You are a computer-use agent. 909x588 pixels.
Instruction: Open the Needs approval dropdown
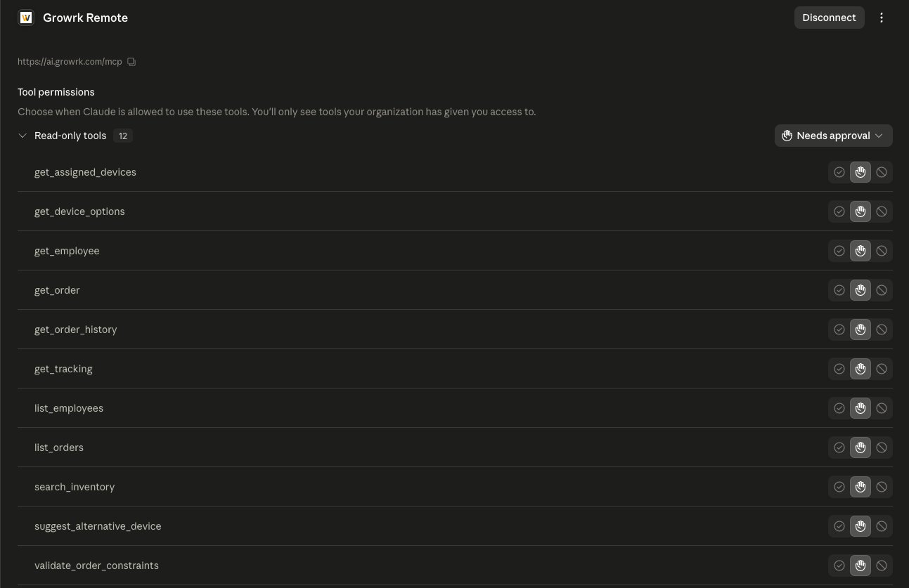pos(834,136)
